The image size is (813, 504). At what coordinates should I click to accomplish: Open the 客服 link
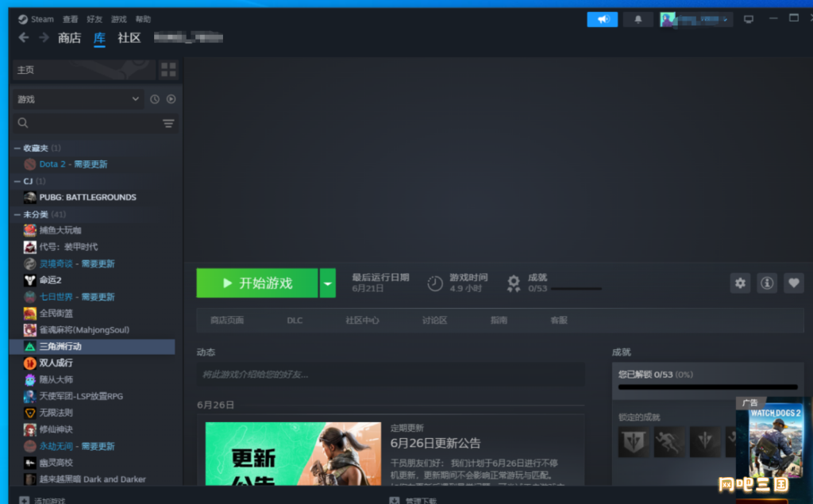(559, 321)
